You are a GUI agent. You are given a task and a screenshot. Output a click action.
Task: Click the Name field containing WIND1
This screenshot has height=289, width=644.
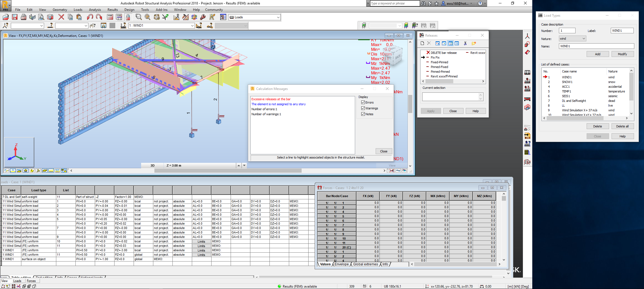pos(596,46)
